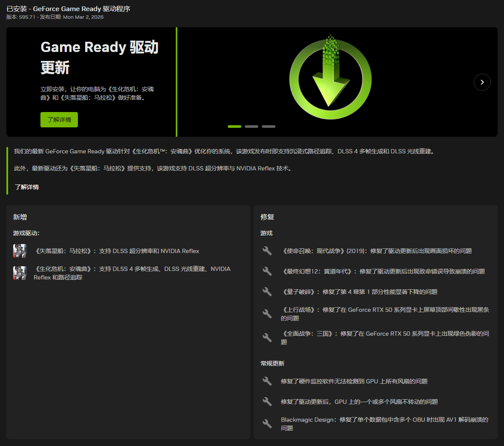
Task: Click the game thumbnail for 生化危机：安魂曲
Action: pyautogui.click(x=20, y=273)
